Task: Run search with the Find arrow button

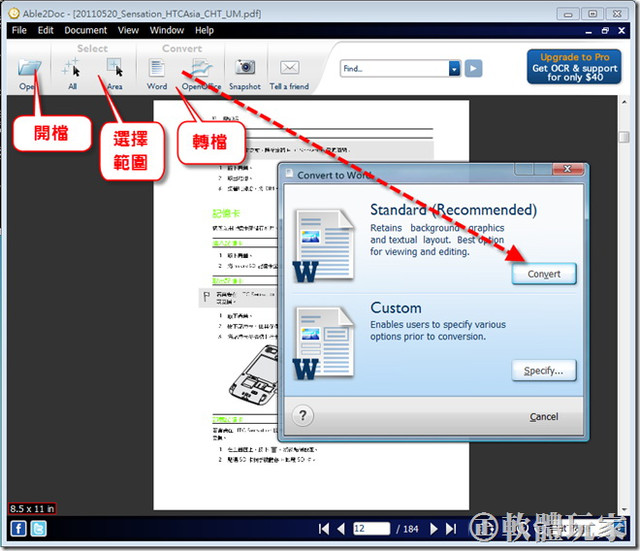Action: point(473,69)
